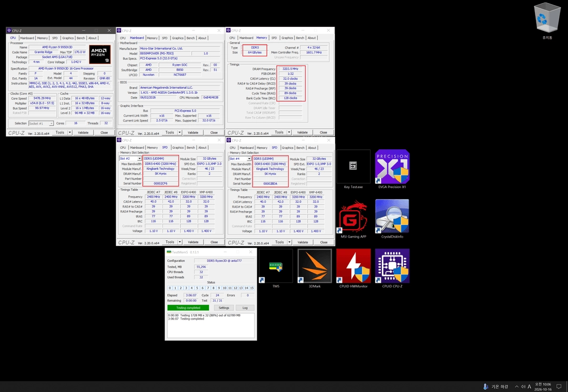Image resolution: width=568 pixels, height=392 pixels.
Task: Launch the TM5 desktop shortcut
Action: click(x=276, y=268)
